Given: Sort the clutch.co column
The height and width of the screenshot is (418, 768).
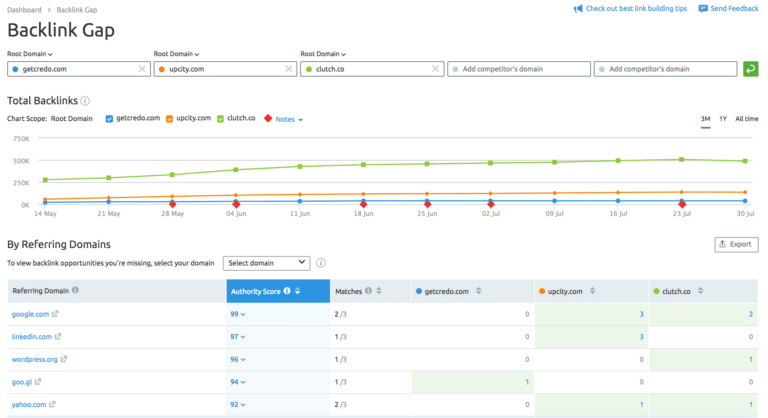Looking at the screenshot, I should pyautogui.click(x=700, y=291).
